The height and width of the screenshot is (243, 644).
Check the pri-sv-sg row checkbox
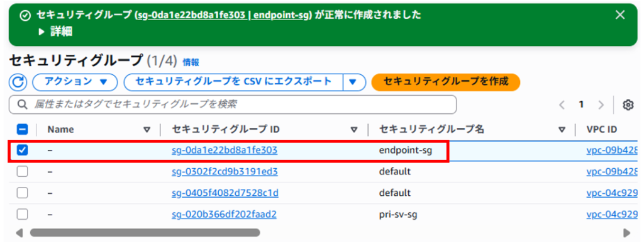tap(22, 214)
